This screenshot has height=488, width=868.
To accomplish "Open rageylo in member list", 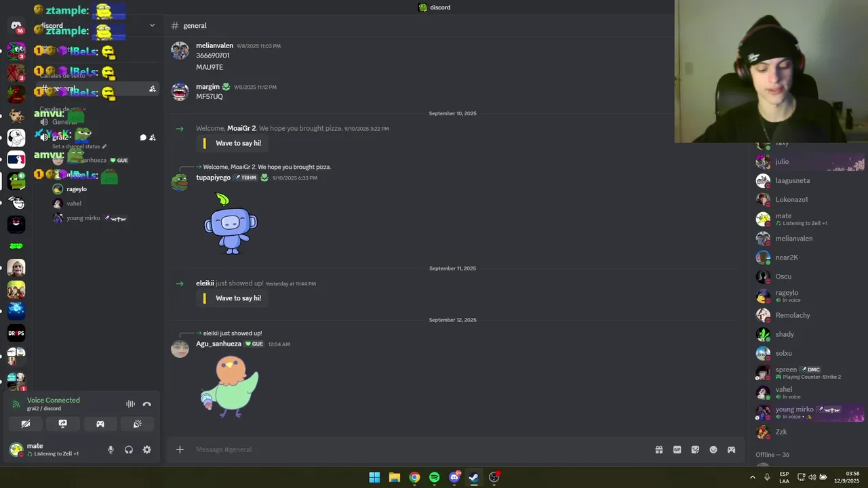I will (x=810, y=296).
